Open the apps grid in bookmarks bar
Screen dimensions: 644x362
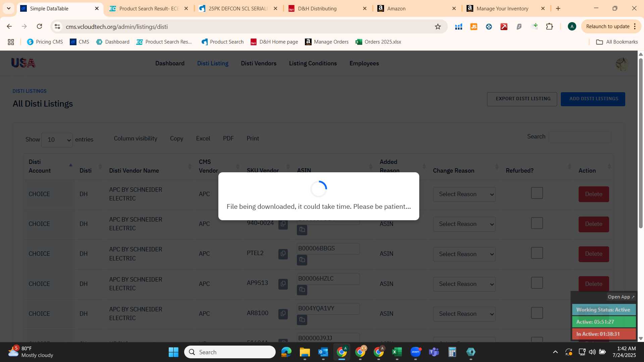tap(11, 42)
